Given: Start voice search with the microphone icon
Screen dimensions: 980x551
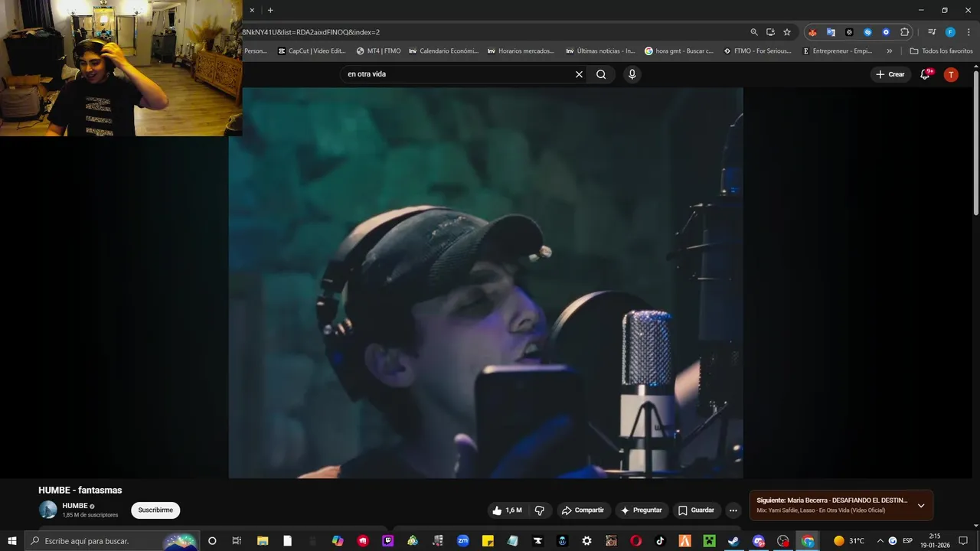Looking at the screenshot, I should (632, 74).
